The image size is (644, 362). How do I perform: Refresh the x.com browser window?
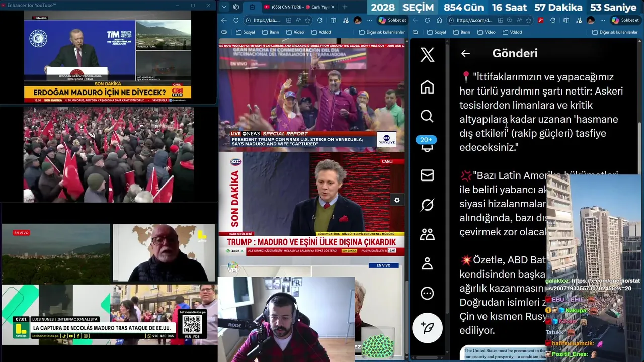(427, 20)
